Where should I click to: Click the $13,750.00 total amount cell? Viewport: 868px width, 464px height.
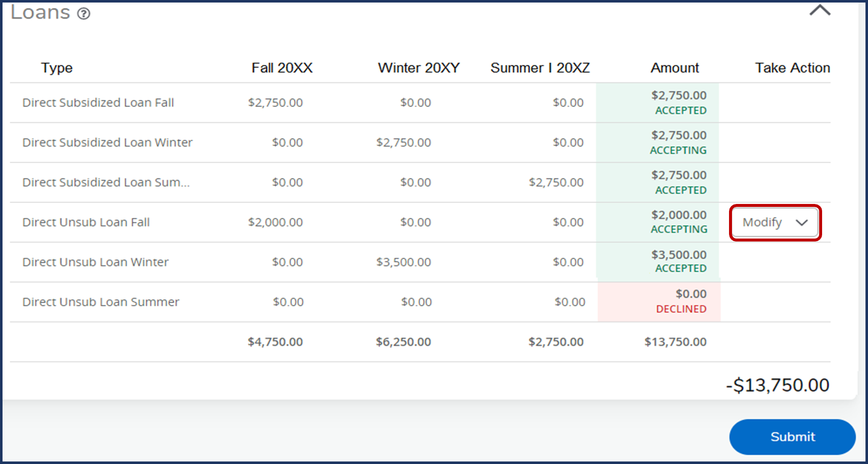[675, 342]
